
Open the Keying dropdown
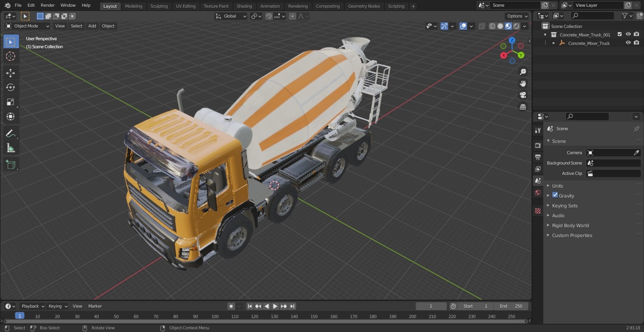point(58,306)
